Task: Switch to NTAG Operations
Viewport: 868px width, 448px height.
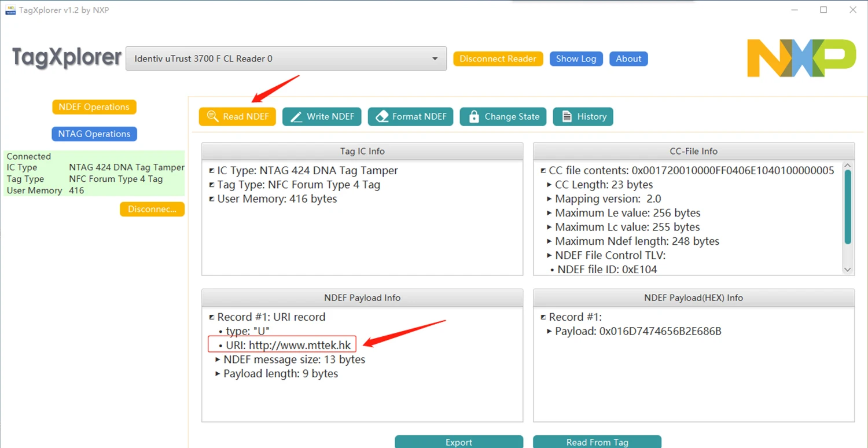Action: coord(94,134)
